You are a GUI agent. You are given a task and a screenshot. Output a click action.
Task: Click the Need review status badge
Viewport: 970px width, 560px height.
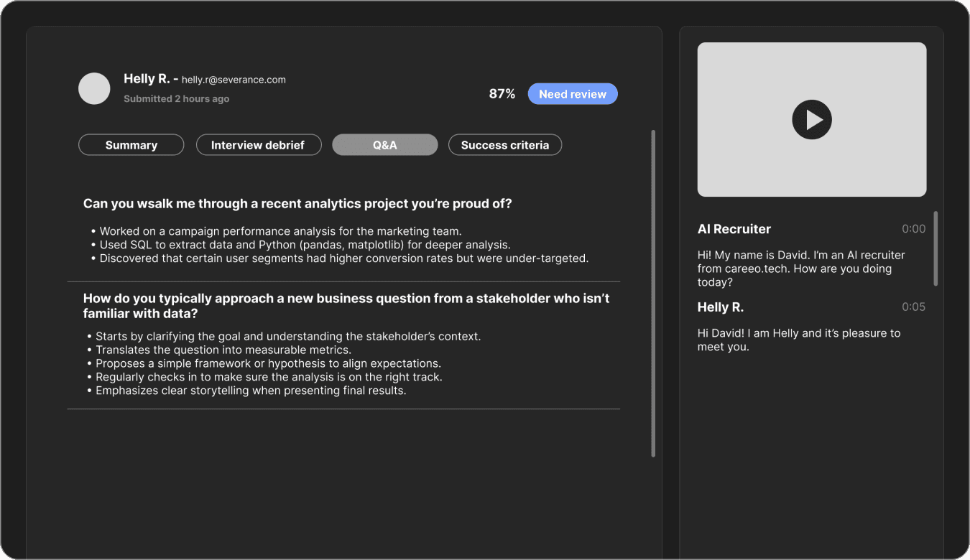[572, 94]
